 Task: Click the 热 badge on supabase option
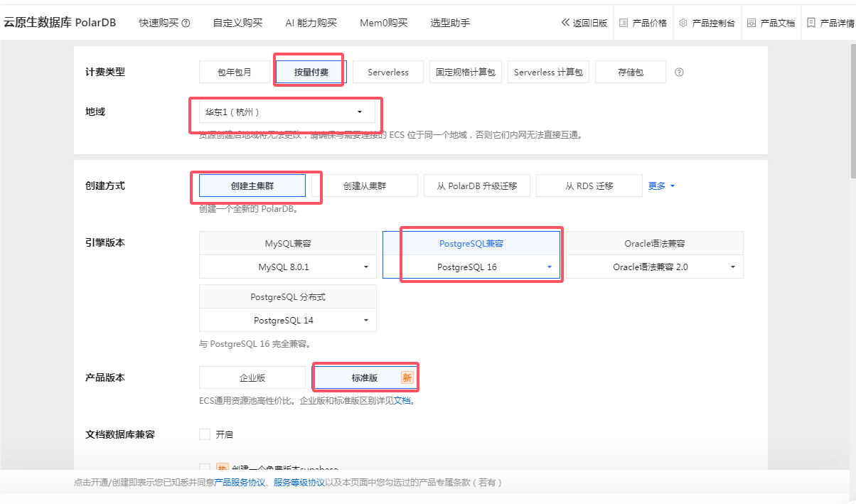pyautogui.click(x=223, y=467)
